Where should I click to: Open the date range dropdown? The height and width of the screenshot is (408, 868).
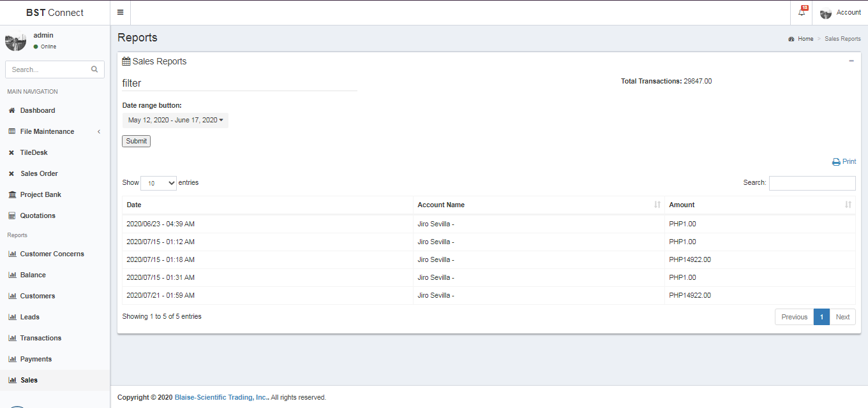pyautogui.click(x=176, y=120)
